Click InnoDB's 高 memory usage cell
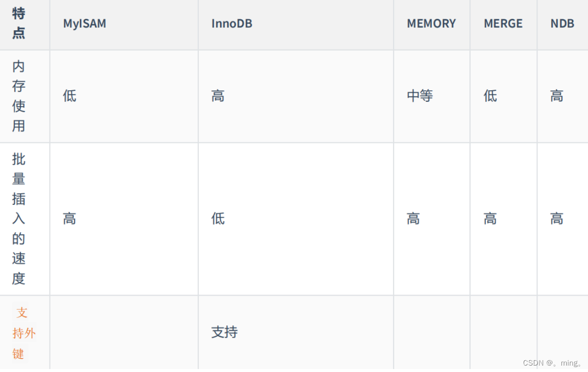 tap(218, 96)
